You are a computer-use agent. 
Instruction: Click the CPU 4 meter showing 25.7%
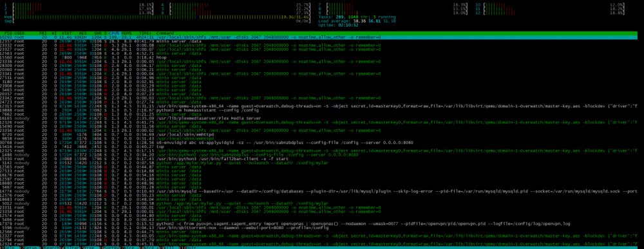pyautogui.click(x=236, y=5)
